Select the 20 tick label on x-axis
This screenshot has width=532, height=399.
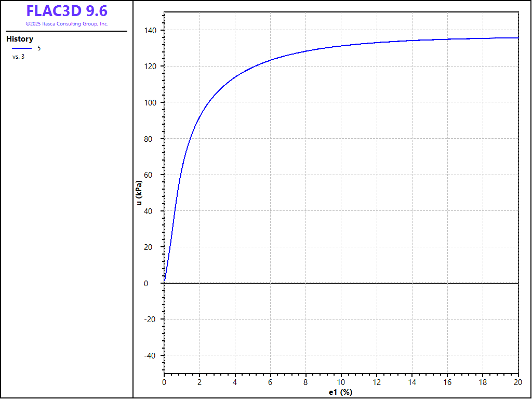tap(518, 382)
